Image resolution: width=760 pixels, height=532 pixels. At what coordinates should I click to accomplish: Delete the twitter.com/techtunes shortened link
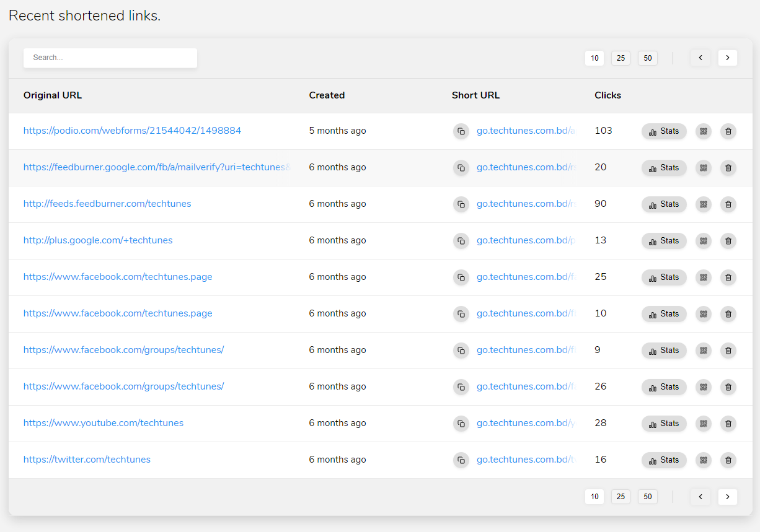coord(728,460)
